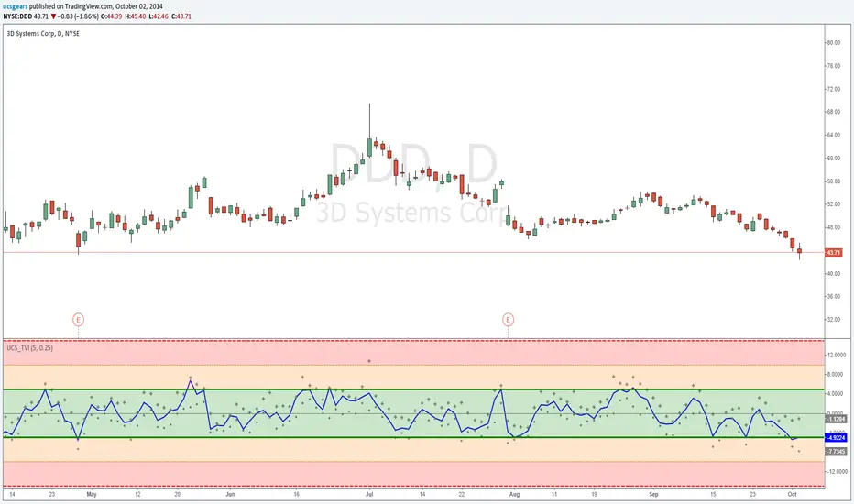Screen dimensions: 854x504
Task: Click the Oct date on time axis
Action: (793, 494)
